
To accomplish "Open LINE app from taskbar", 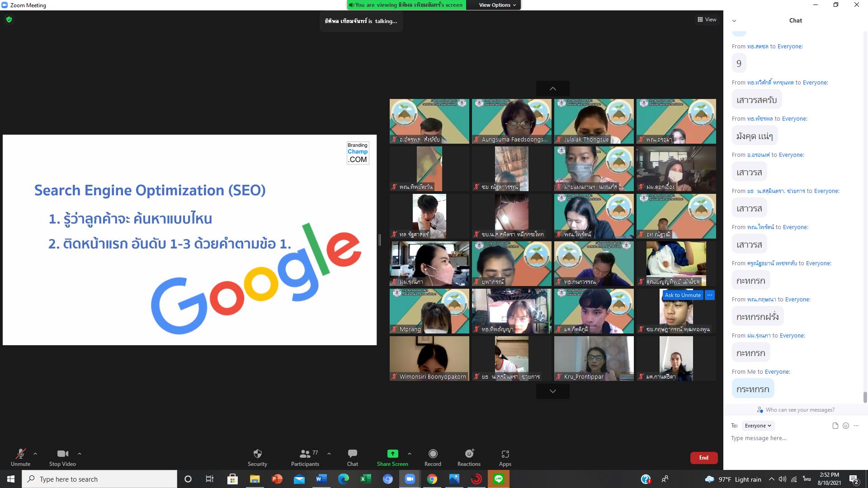I will 498,479.
